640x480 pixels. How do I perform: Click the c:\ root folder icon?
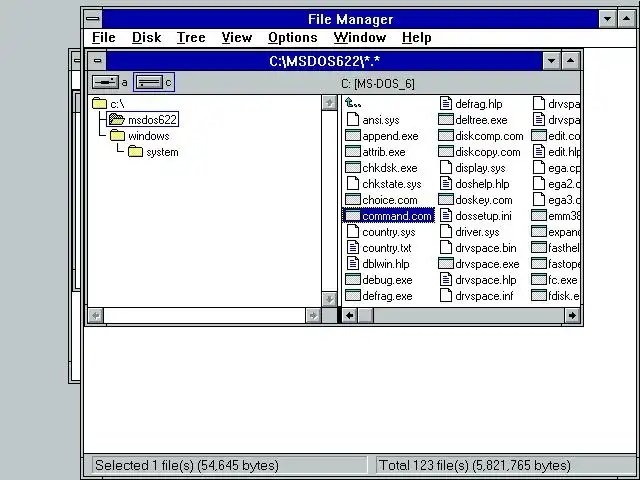(x=99, y=103)
